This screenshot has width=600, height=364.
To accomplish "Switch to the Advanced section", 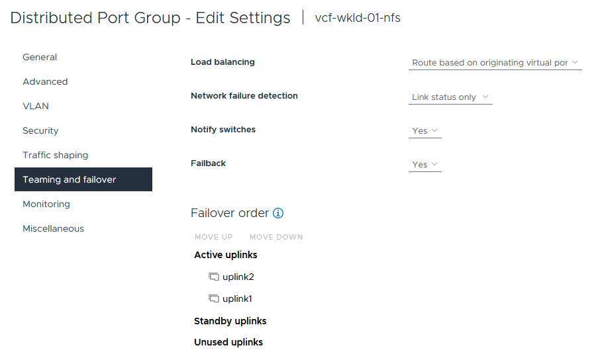I will [x=45, y=82].
